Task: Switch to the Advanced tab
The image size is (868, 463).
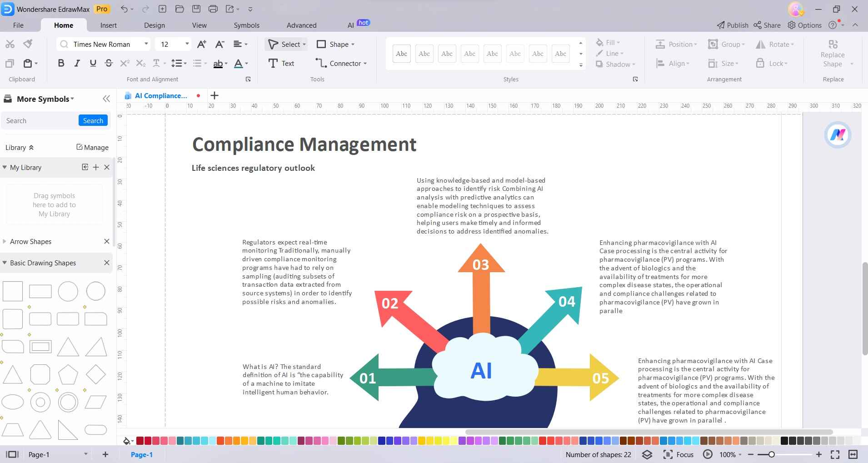Action: pos(302,25)
